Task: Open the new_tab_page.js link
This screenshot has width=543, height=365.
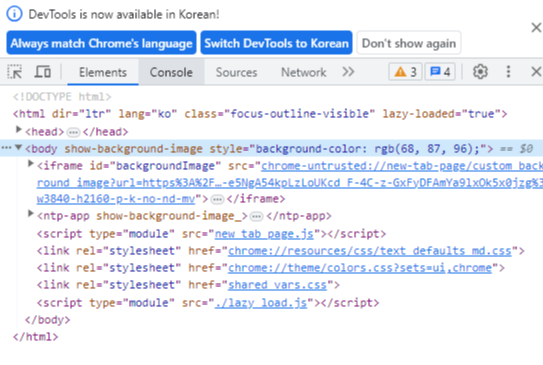Action: tap(264, 234)
